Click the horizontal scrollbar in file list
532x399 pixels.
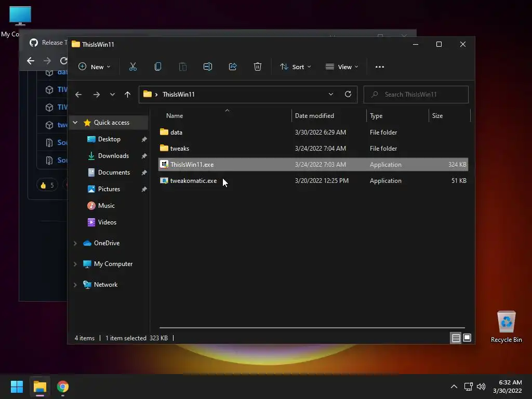pos(312,328)
